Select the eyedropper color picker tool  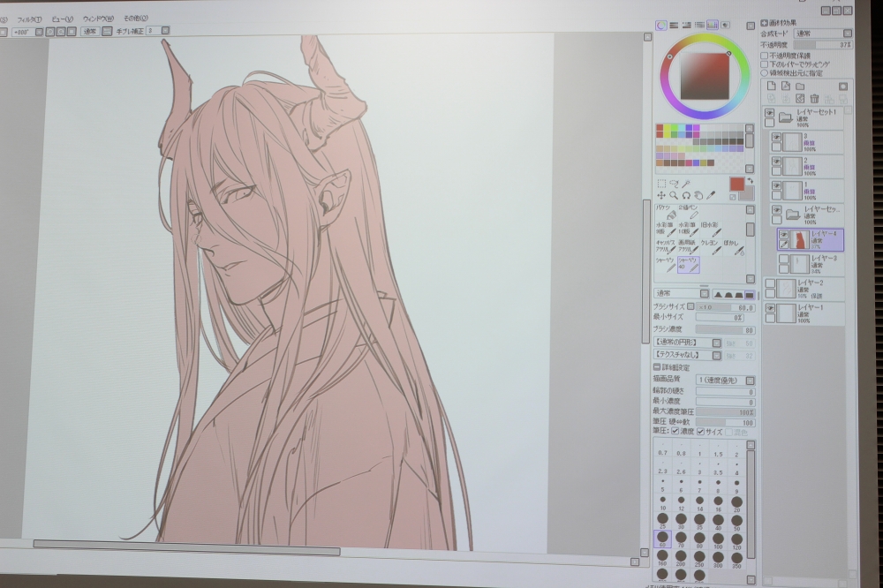(711, 195)
